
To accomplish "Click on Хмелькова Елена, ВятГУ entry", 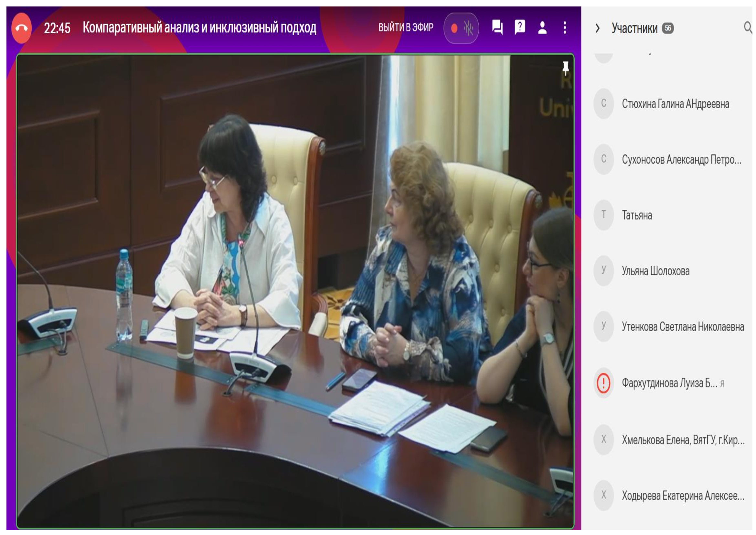I will tap(683, 440).
